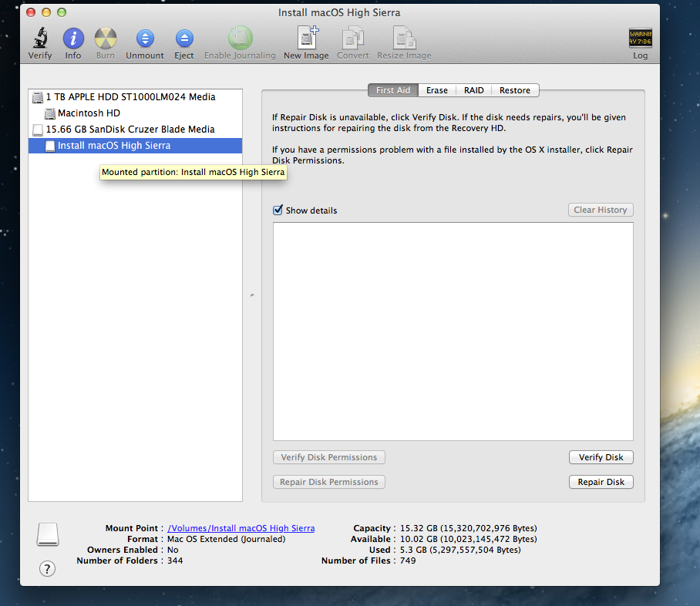700x606 pixels.
Task: Click the Used value 5.3 GB
Action: coord(460,550)
